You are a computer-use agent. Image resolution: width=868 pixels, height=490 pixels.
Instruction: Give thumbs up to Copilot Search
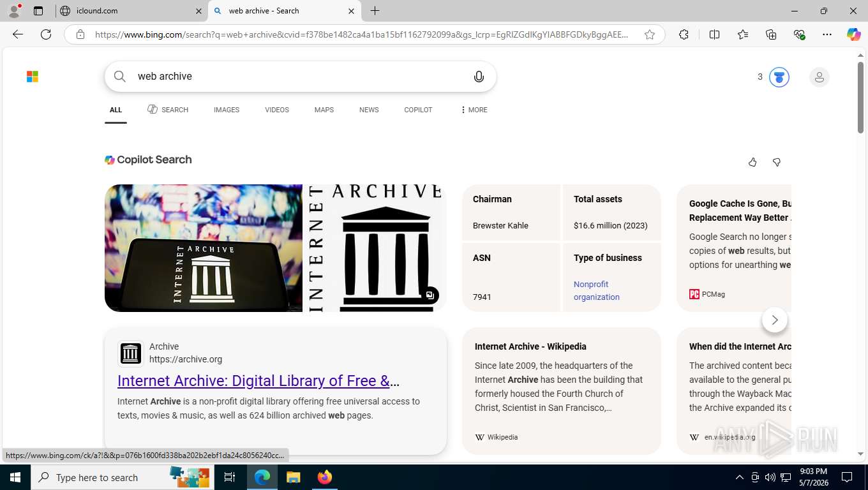[x=752, y=162]
